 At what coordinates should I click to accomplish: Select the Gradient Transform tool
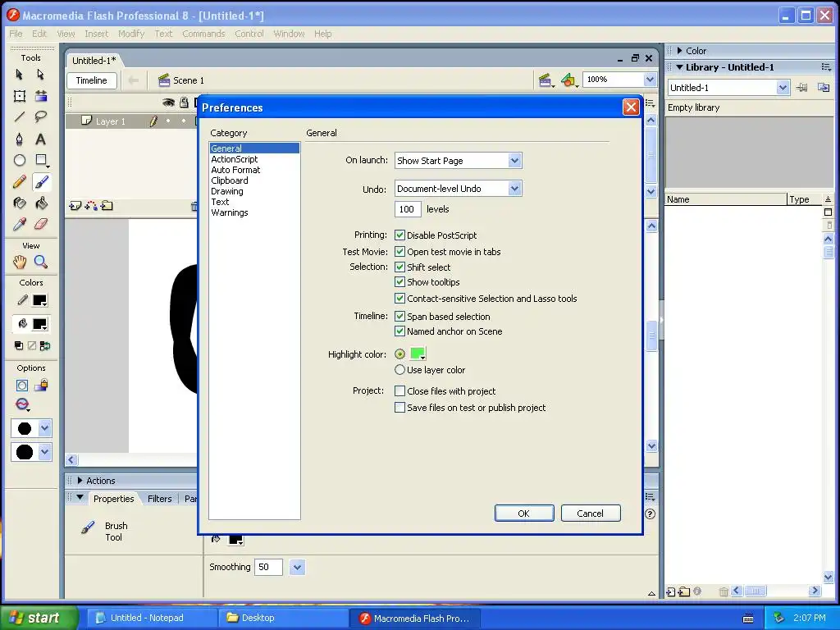click(41, 96)
